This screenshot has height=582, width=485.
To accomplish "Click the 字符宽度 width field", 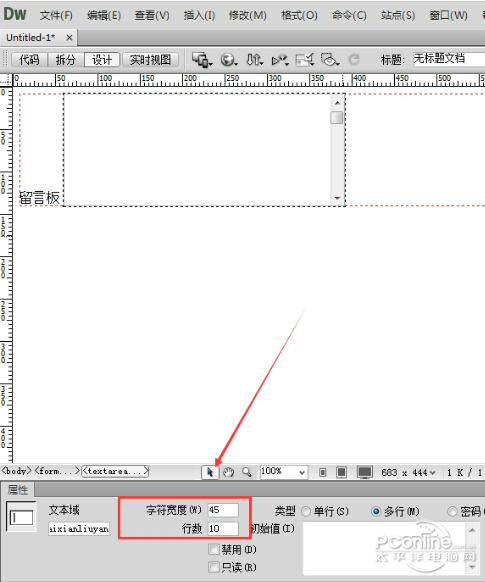I will (x=223, y=510).
